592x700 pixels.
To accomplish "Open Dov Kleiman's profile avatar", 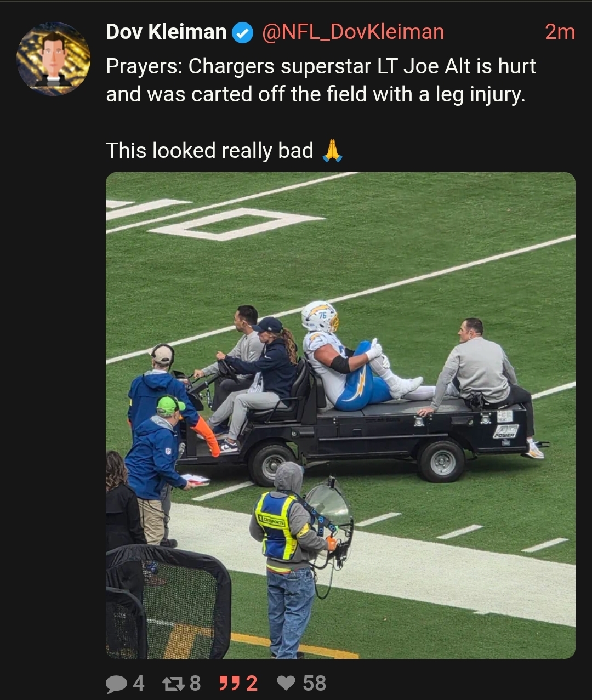I will [x=53, y=59].
